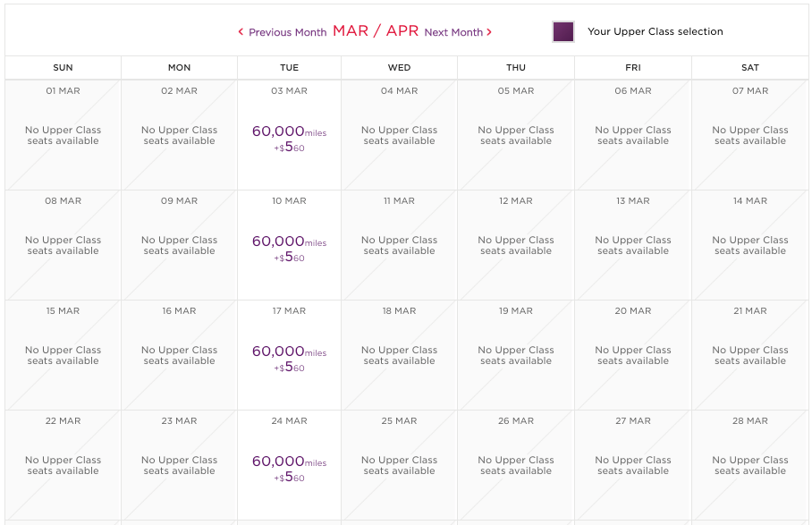
Task: Click the 19 MAR unavailable date
Action: (x=516, y=355)
